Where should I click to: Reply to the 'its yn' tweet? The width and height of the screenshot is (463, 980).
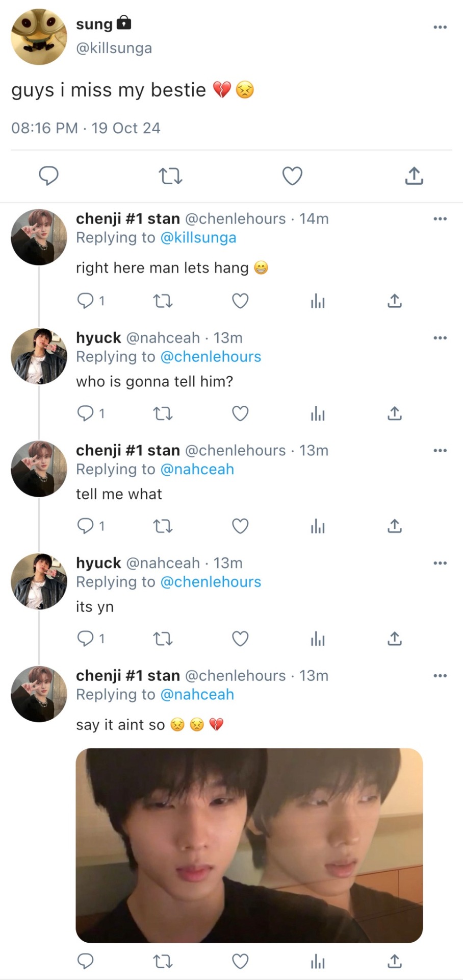85,639
